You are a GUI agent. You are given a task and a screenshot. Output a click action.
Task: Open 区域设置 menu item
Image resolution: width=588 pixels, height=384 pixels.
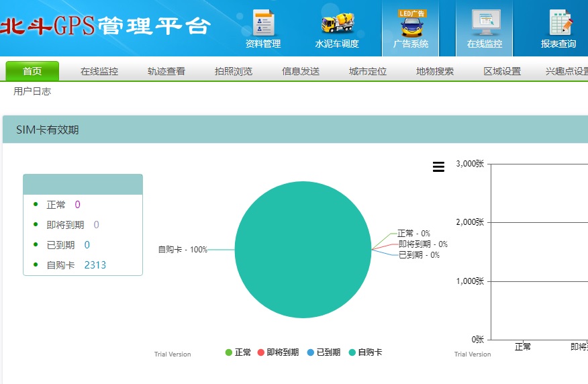[502, 71]
